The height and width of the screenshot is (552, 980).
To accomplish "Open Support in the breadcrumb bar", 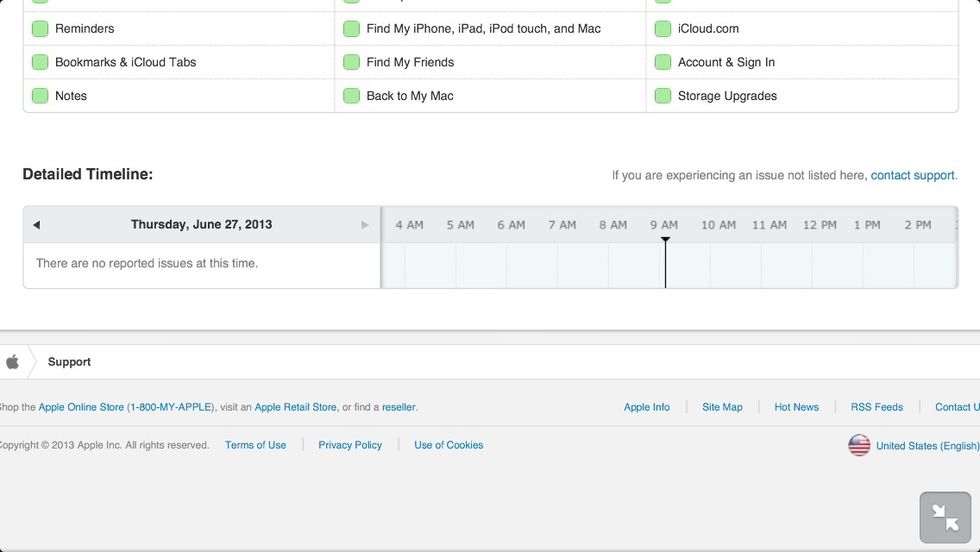I will pyautogui.click(x=69, y=362).
